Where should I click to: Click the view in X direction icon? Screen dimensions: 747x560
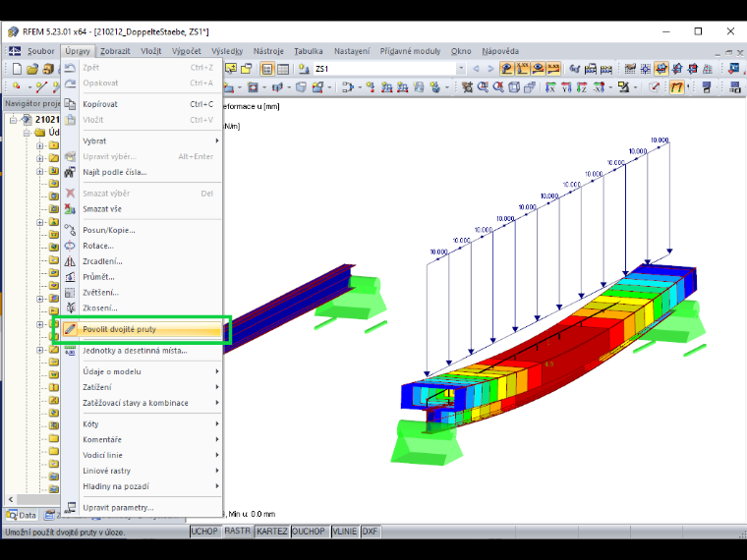point(550,86)
